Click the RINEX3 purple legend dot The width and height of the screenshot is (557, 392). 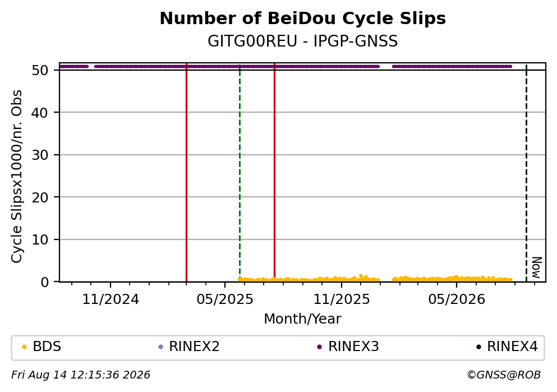click(x=319, y=347)
